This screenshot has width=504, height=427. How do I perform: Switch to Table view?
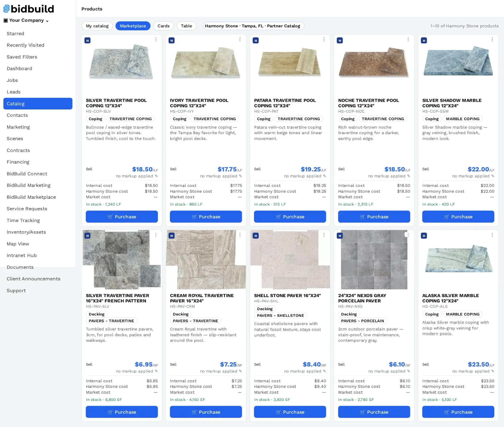tap(186, 26)
